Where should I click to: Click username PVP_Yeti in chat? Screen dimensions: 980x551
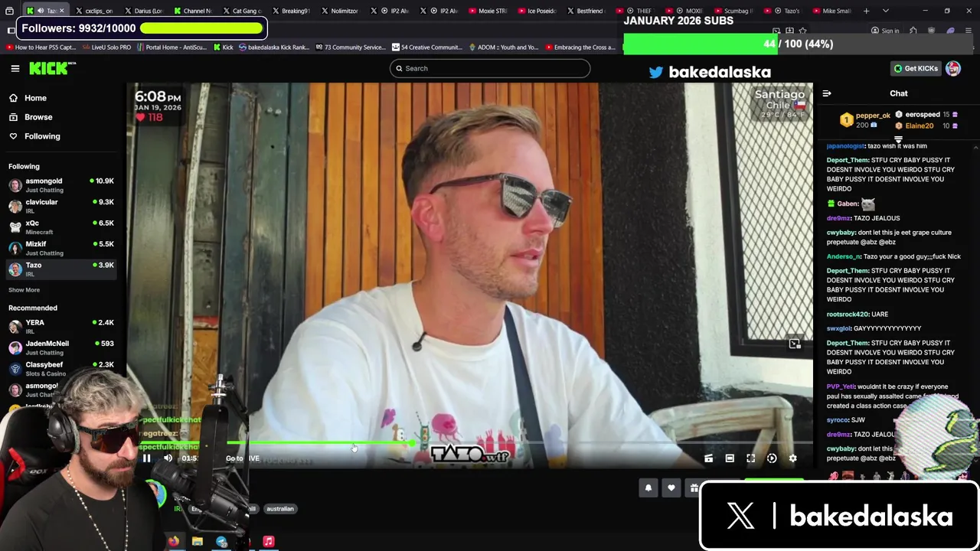(841, 387)
